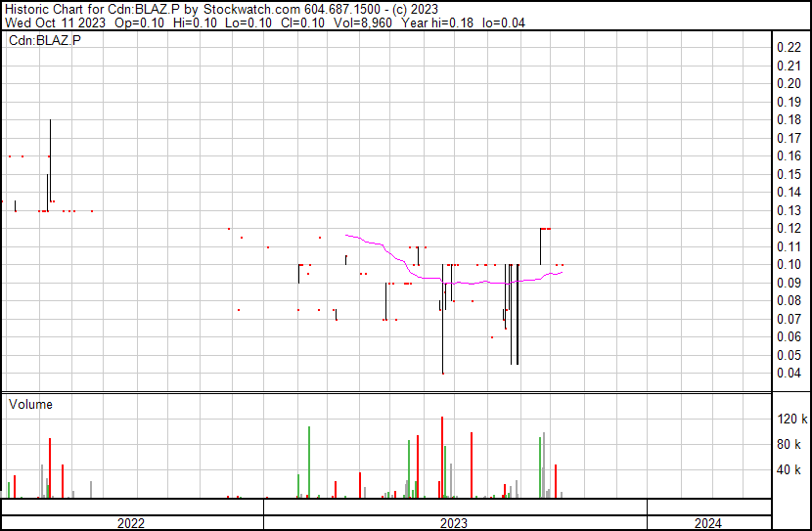
Task: Click the 0.04 price axis label
Action: point(788,374)
